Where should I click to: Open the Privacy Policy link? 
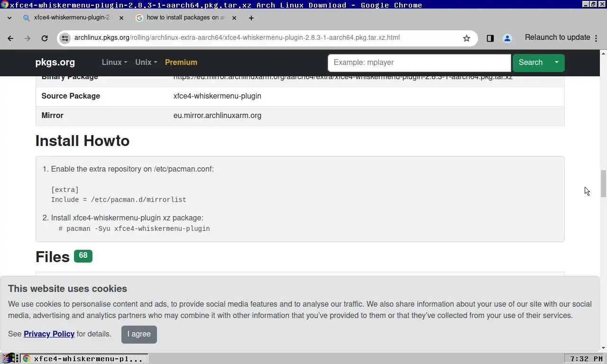[49, 334]
